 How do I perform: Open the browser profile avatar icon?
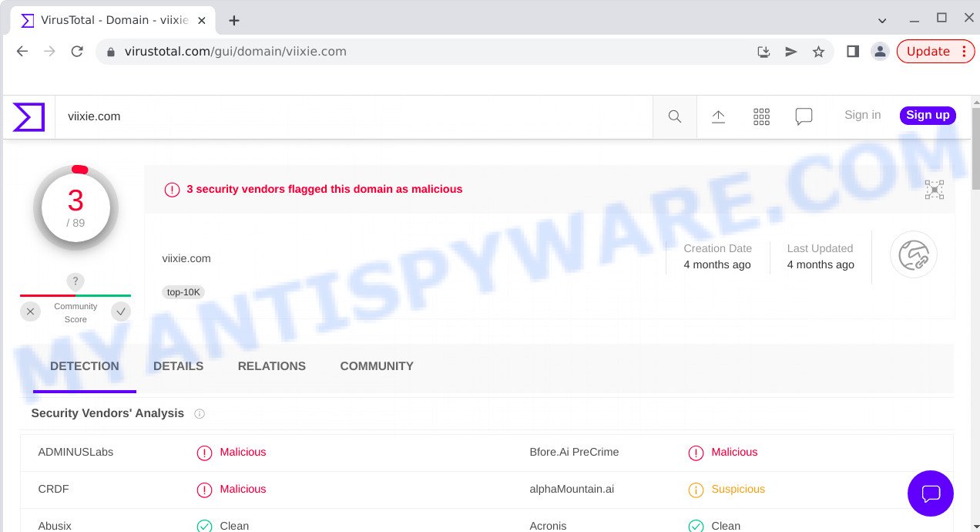pyautogui.click(x=880, y=52)
